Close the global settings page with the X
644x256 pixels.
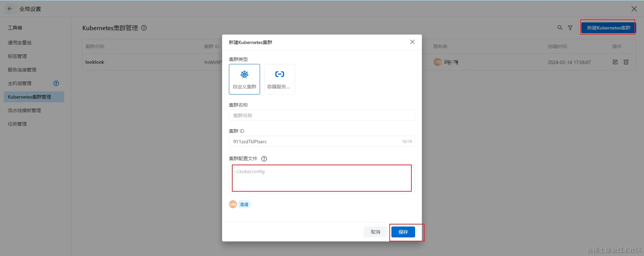pos(634,9)
